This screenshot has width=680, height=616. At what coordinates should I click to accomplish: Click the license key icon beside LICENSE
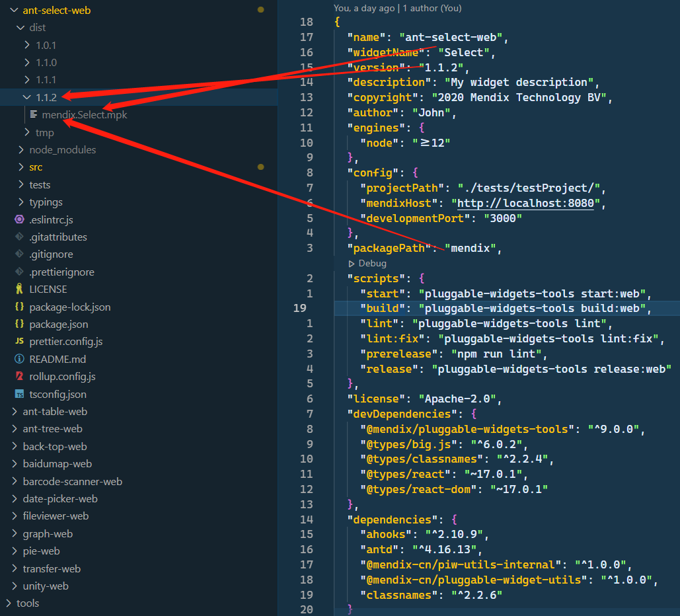tap(19, 289)
